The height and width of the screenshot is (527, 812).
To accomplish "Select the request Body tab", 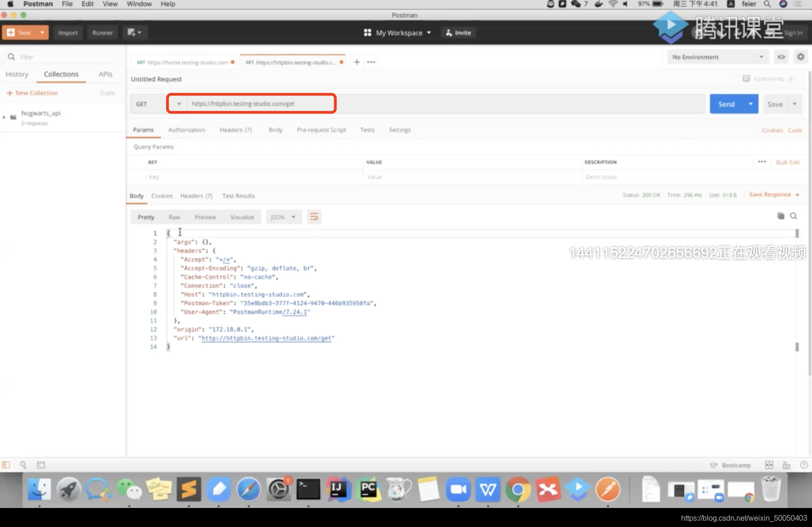I will [276, 130].
